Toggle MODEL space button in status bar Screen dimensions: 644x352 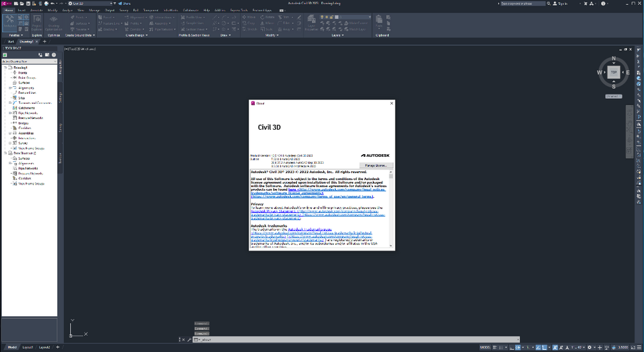485,348
